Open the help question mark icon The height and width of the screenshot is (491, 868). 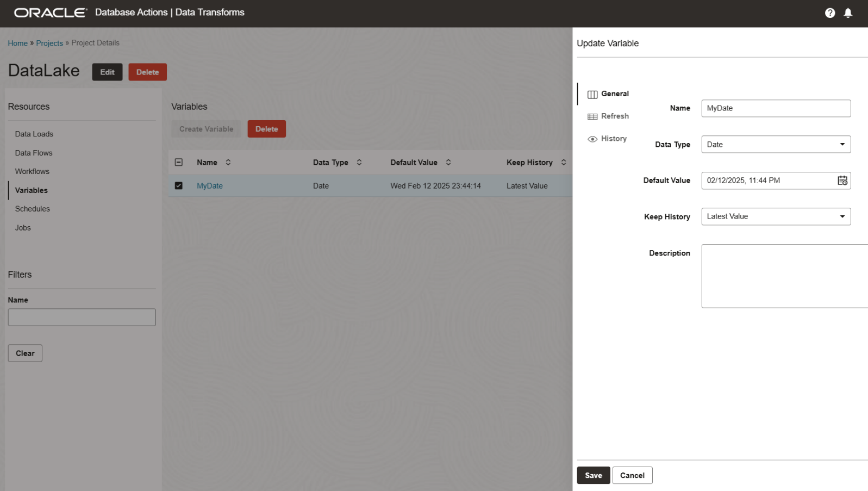coord(829,13)
